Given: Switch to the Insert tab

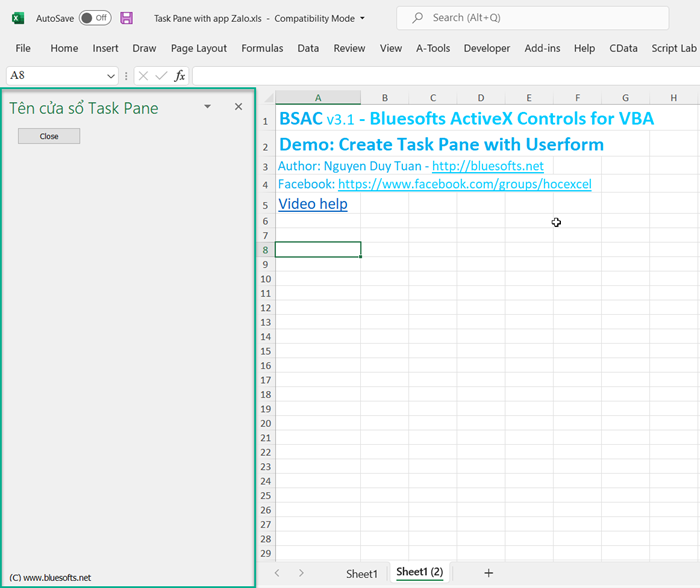Looking at the screenshot, I should [105, 48].
